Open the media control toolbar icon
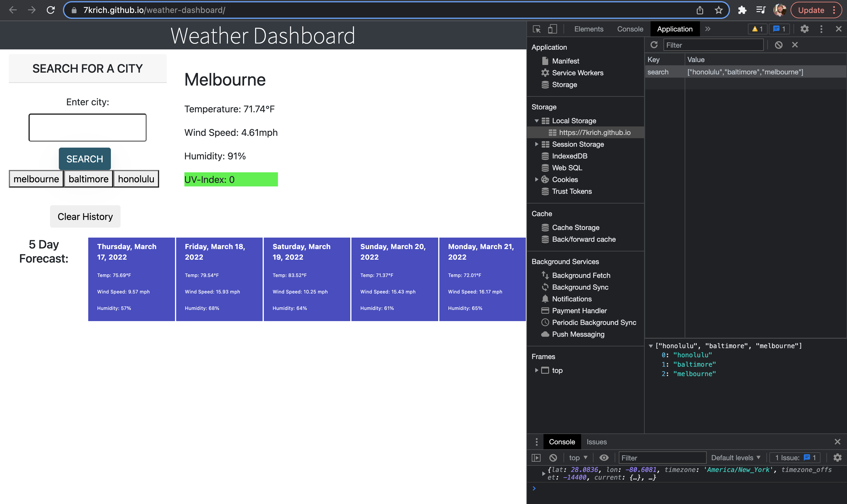The height and width of the screenshot is (504, 847). [x=761, y=10]
